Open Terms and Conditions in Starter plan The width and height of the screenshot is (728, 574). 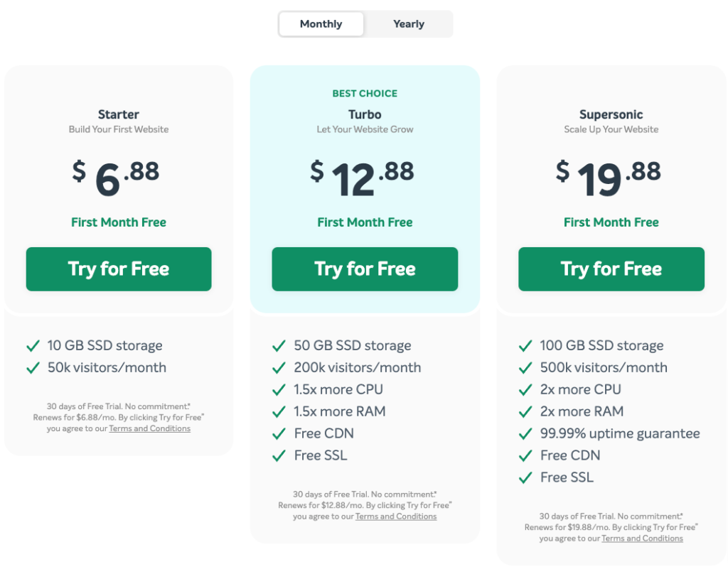[149, 428]
